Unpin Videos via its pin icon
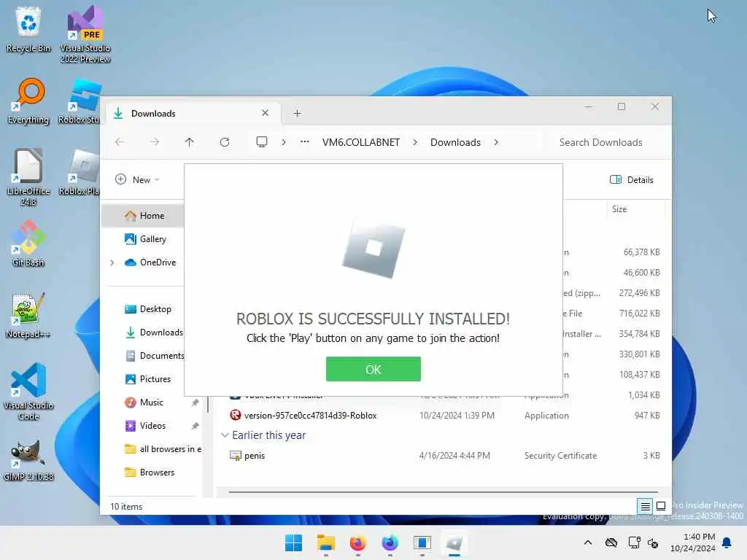Image resolution: width=747 pixels, height=560 pixels. [x=195, y=426]
